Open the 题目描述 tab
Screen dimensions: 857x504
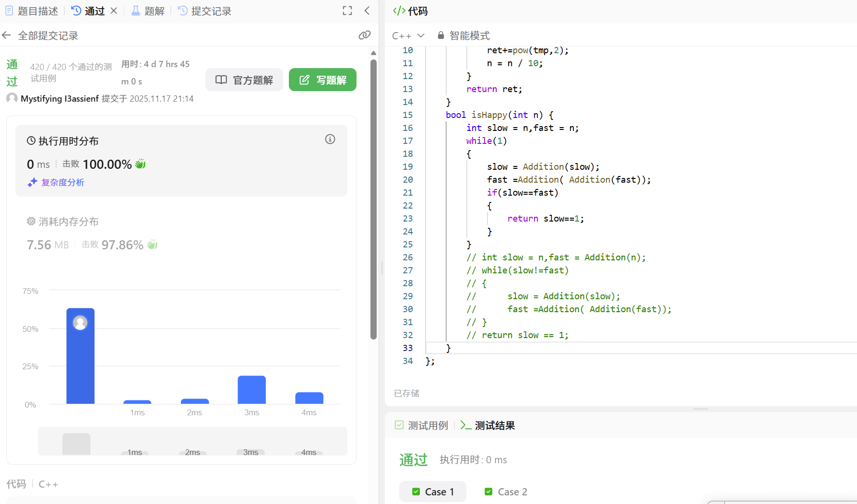click(x=32, y=11)
